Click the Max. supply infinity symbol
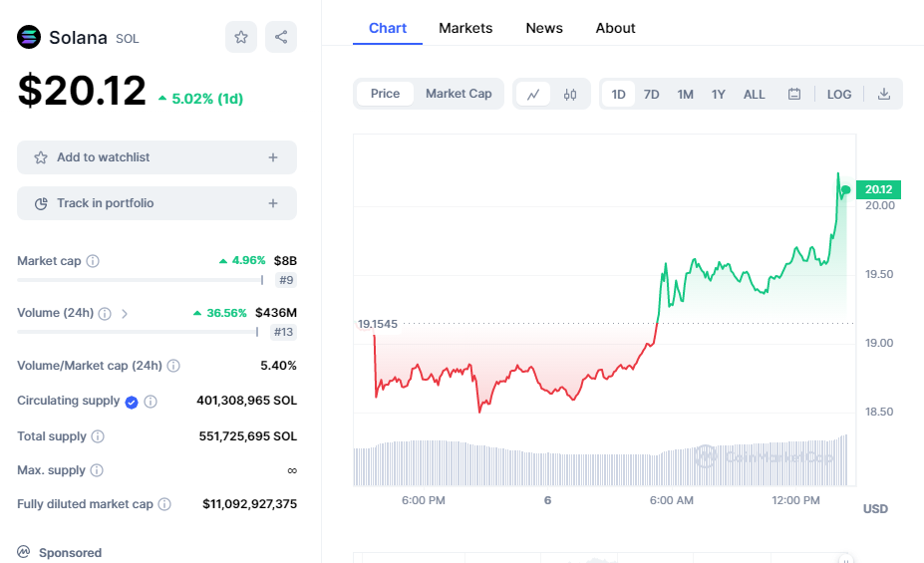 pyautogui.click(x=292, y=470)
